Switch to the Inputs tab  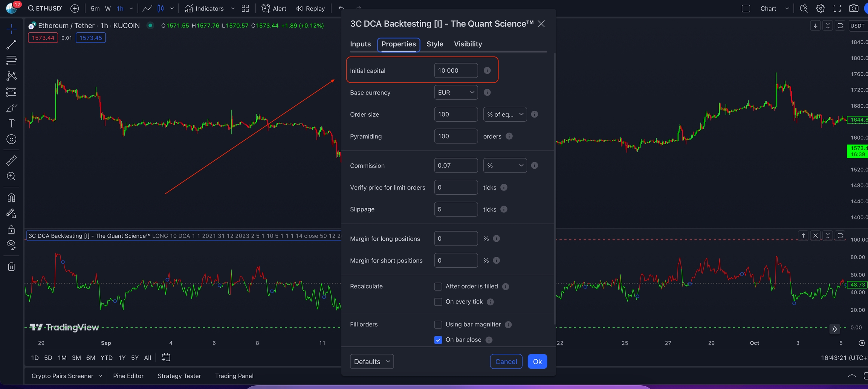point(360,44)
